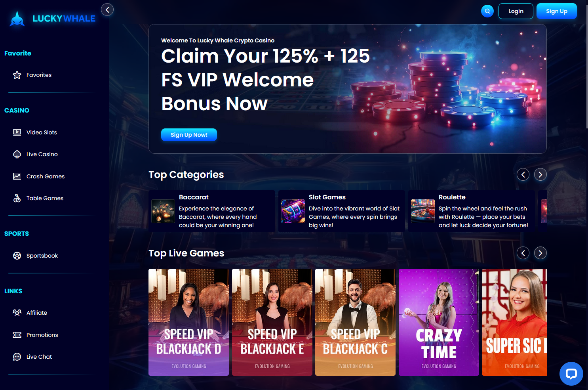588x390 pixels.
Task: Click the blue search magnifier icon
Action: pos(487,11)
